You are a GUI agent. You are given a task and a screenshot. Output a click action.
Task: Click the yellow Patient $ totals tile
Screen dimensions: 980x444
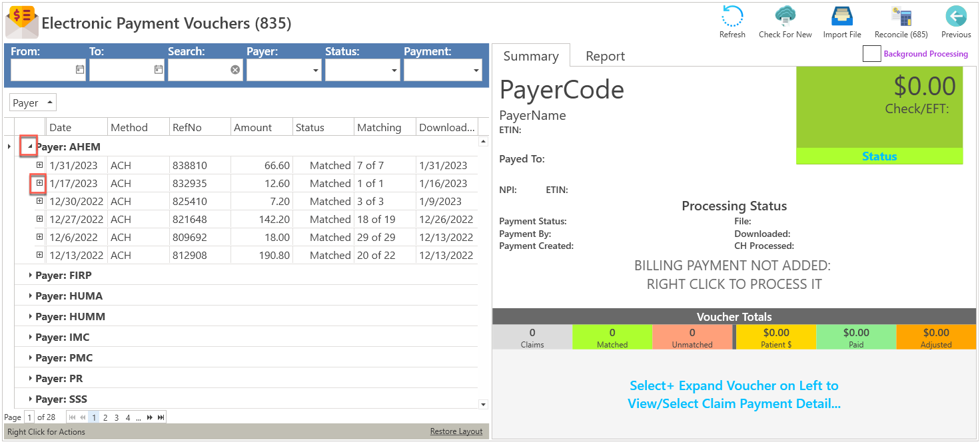[776, 337]
